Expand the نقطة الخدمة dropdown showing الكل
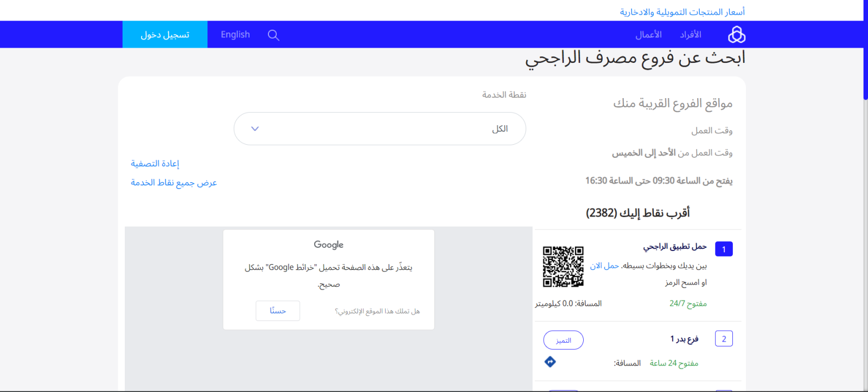This screenshot has width=868, height=392. click(x=380, y=128)
